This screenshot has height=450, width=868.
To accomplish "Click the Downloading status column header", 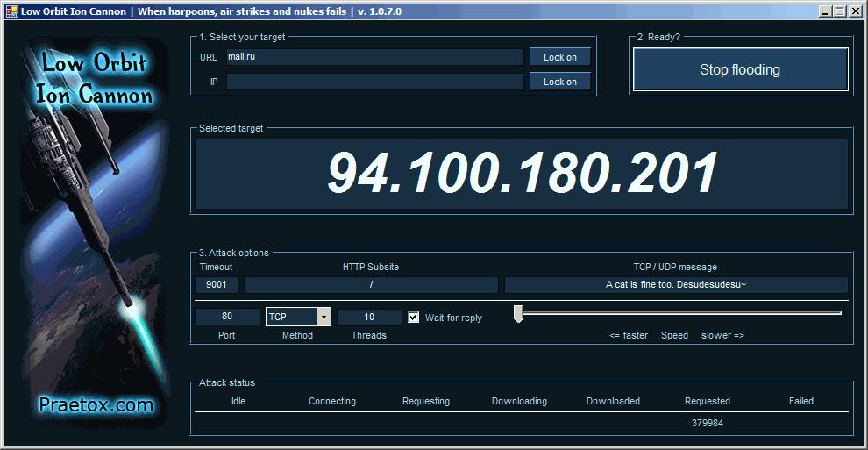I will click(519, 401).
